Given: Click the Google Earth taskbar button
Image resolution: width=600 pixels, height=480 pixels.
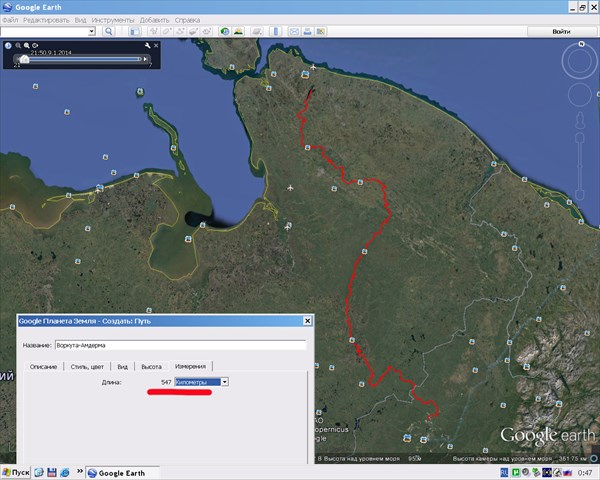Looking at the screenshot, I should pos(122,473).
